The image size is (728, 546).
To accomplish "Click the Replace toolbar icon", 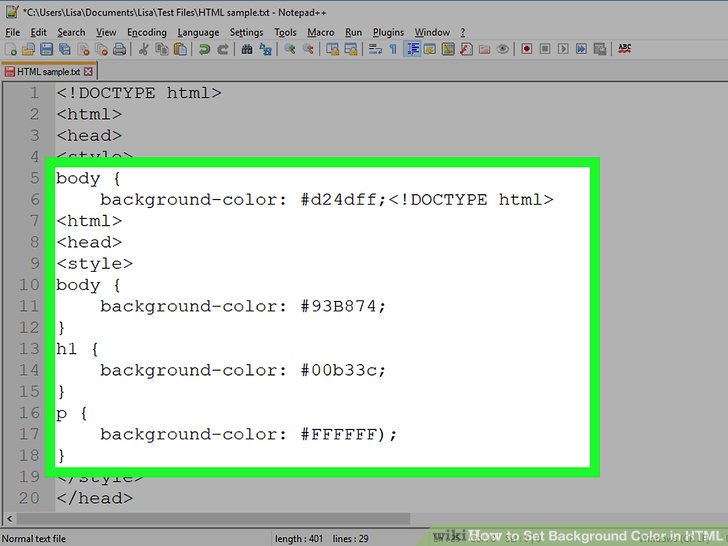I will click(x=265, y=49).
